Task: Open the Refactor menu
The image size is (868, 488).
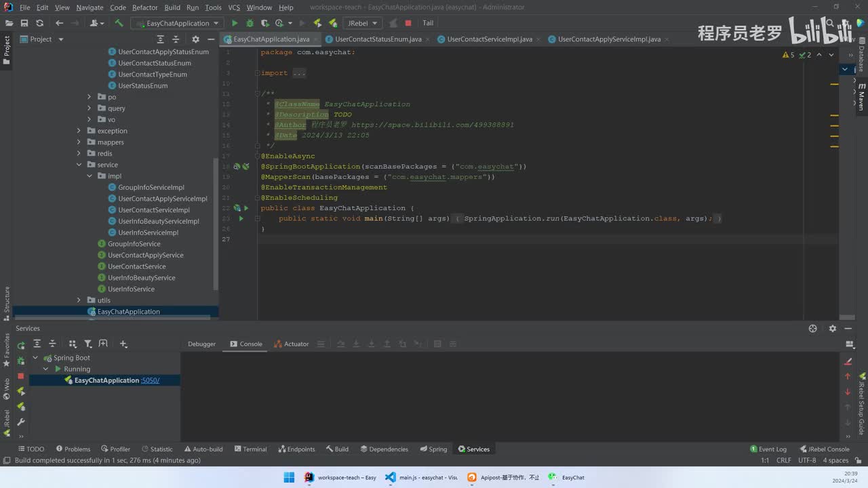Action: point(144,7)
